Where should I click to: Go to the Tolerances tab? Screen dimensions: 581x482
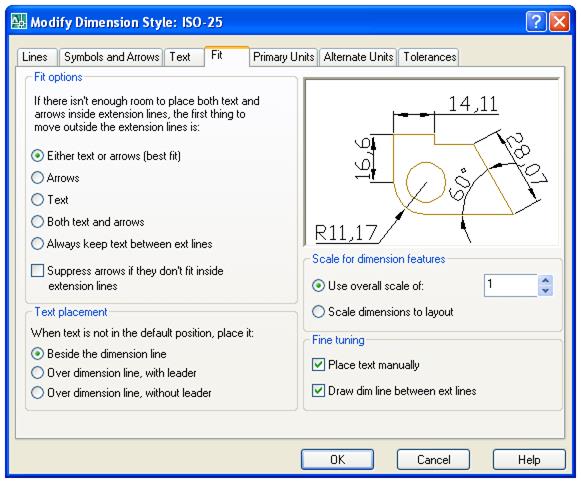(429, 57)
